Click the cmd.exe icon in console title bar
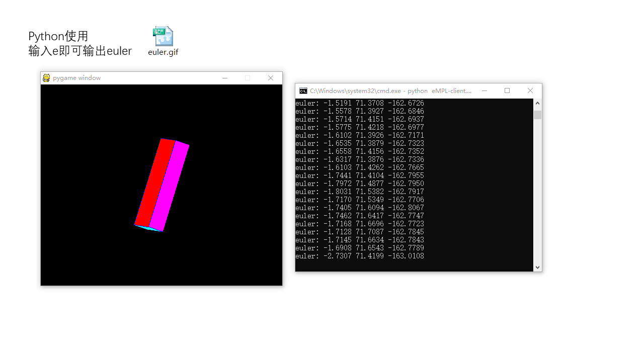Image resolution: width=644 pixels, height=362 pixels. point(303,91)
